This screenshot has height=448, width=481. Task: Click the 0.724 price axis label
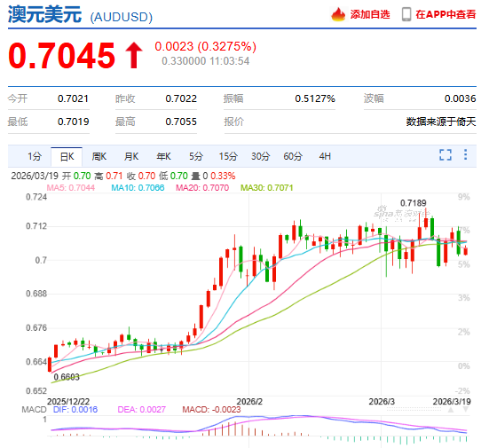click(x=36, y=197)
